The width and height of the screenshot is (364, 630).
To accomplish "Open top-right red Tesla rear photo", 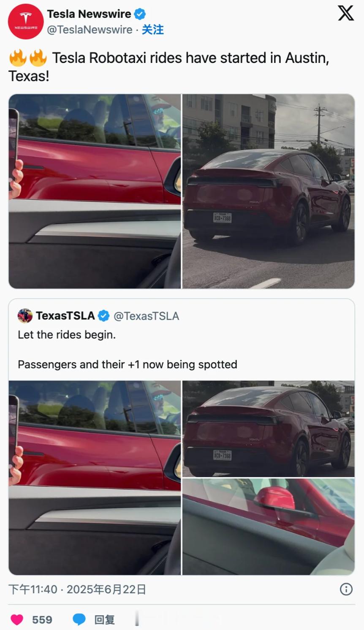I will (x=269, y=191).
